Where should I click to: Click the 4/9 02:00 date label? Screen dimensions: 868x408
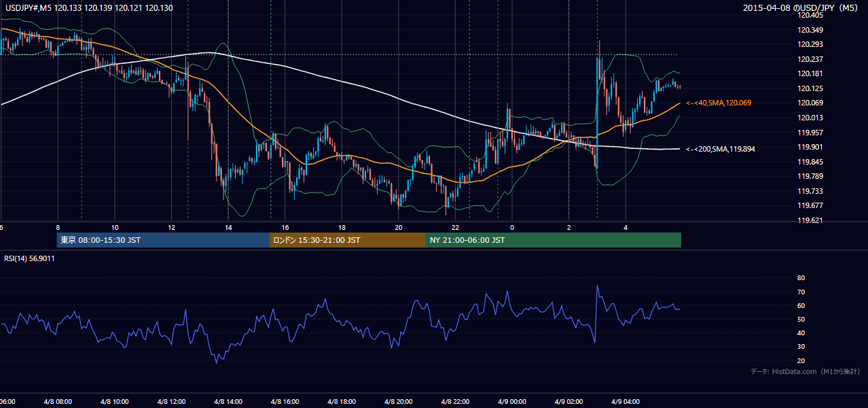pos(568,402)
